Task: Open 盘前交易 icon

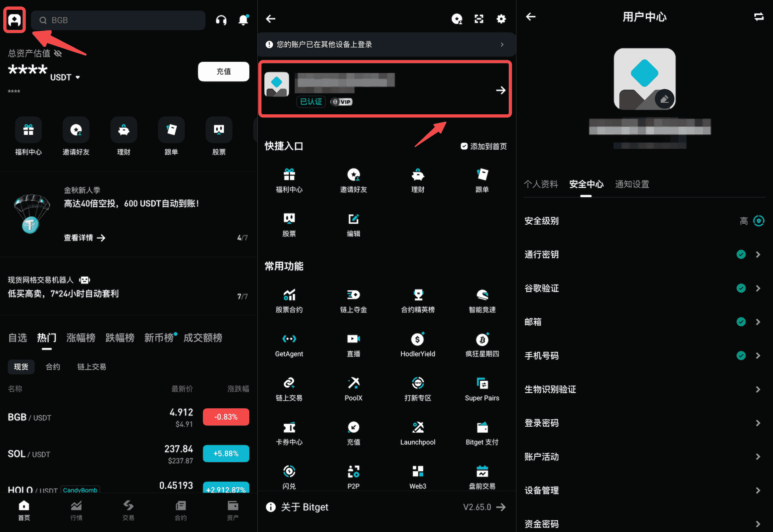Action: coord(482,471)
